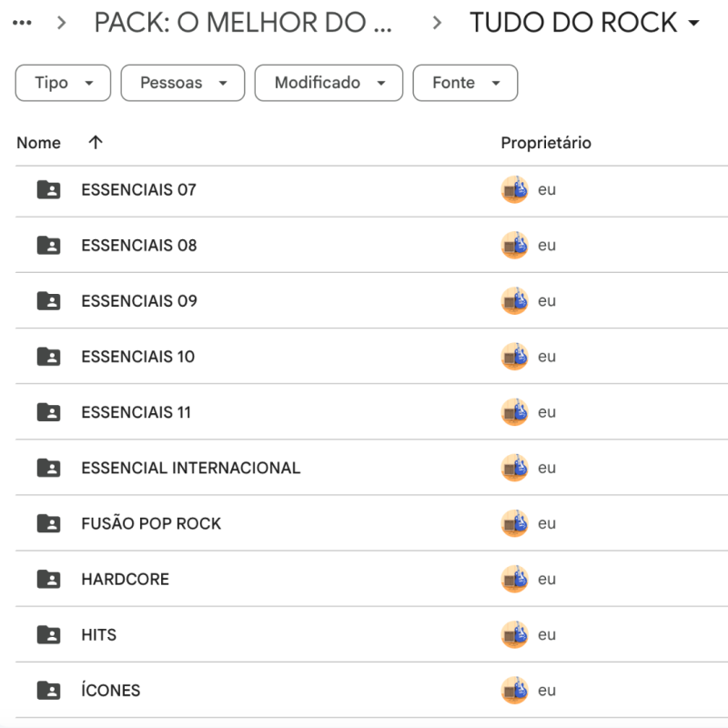728x728 pixels.
Task: Show hidden breadcrumb folders via ellipsis
Action: [x=22, y=23]
